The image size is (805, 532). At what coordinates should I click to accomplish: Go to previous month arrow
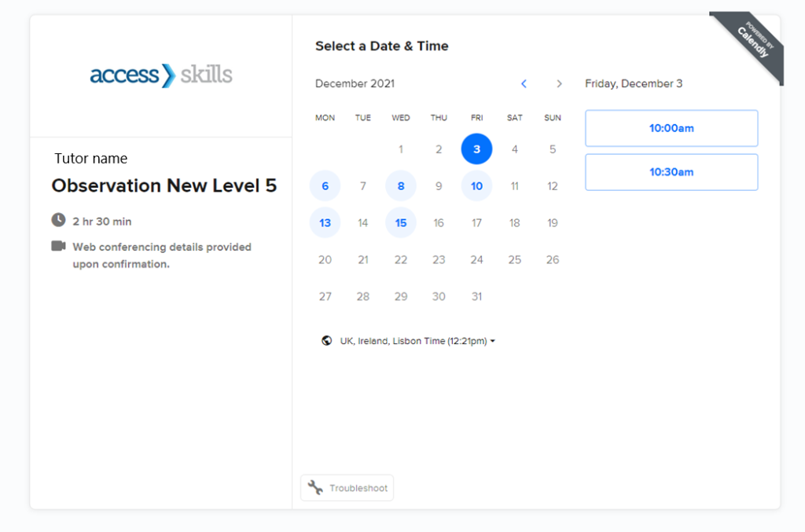pyautogui.click(x=524, y=83)
